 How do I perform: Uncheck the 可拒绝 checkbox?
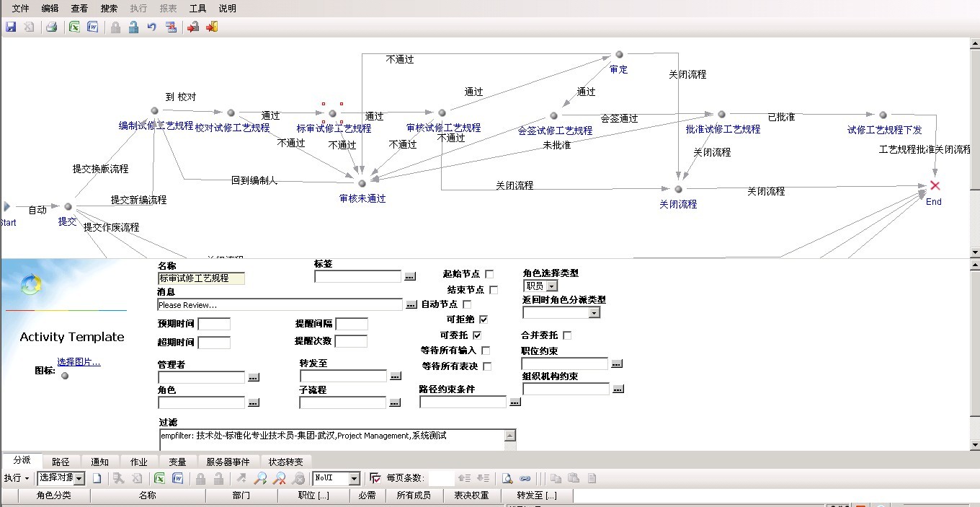tap(484, 319)
